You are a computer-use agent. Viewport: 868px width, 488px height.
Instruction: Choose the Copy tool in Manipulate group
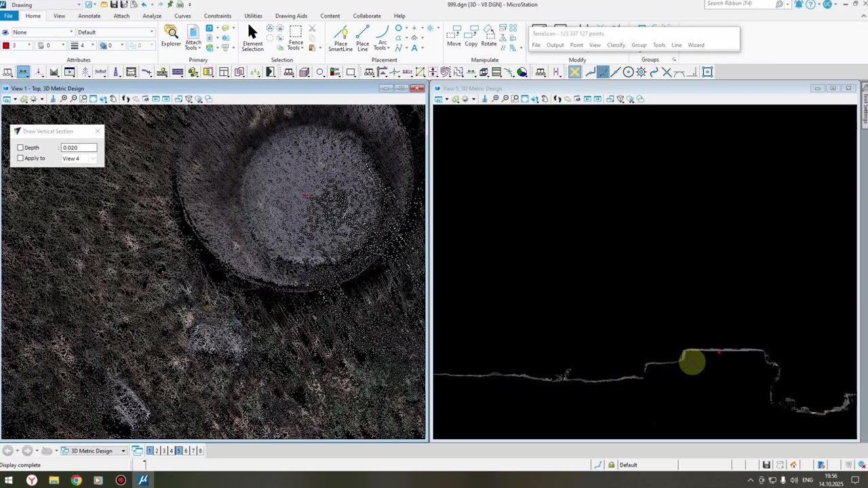click(x=471, y=36)
